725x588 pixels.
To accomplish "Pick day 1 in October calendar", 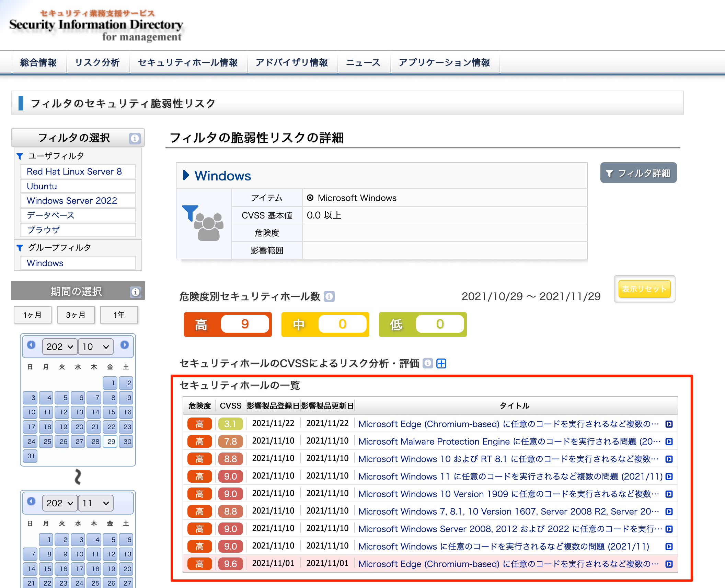I will pos(111,383).
